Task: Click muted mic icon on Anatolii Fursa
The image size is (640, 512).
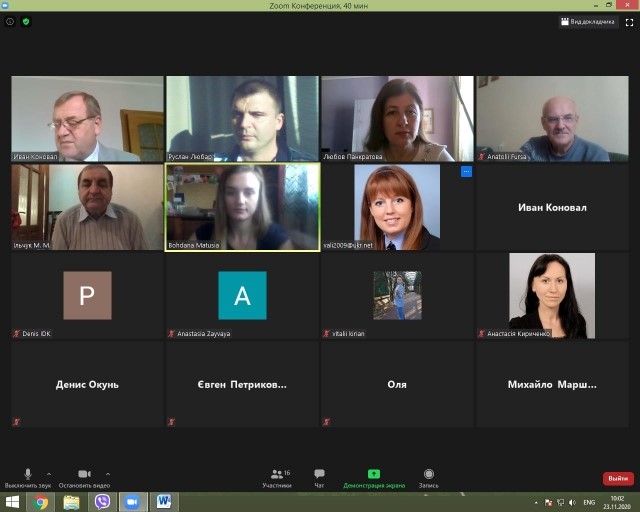Action: pos(482,156)
